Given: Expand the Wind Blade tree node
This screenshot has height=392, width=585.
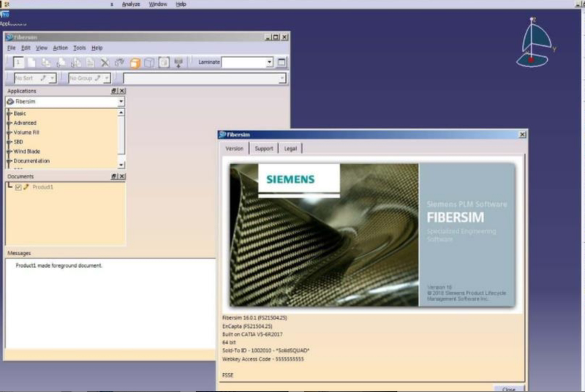Looking at the screenshot, I should pyautogui.click(x=10, y=151).
